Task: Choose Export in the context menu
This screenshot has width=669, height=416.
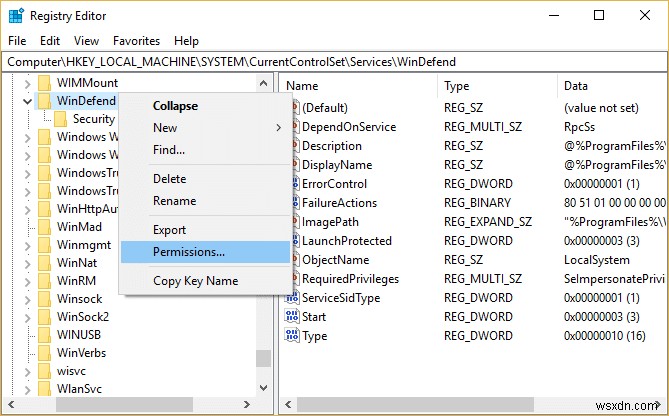Action: click(205, 230)
